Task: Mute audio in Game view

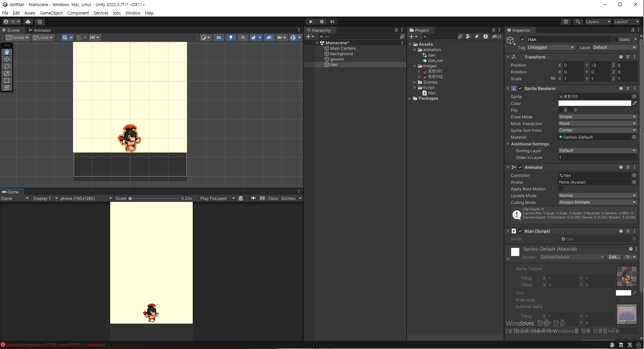Action: pyautogui.click(x=254, y=199)
